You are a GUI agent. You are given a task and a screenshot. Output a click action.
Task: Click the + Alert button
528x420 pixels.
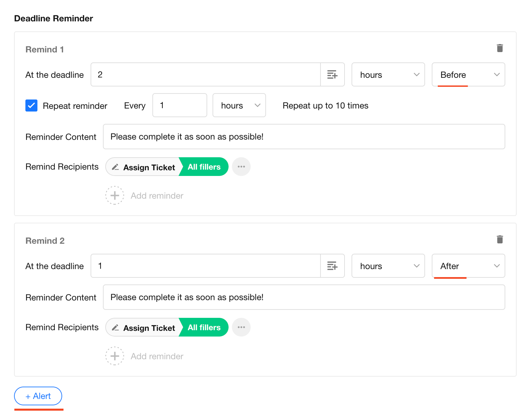pyautogui.click(x=38, y=396)
